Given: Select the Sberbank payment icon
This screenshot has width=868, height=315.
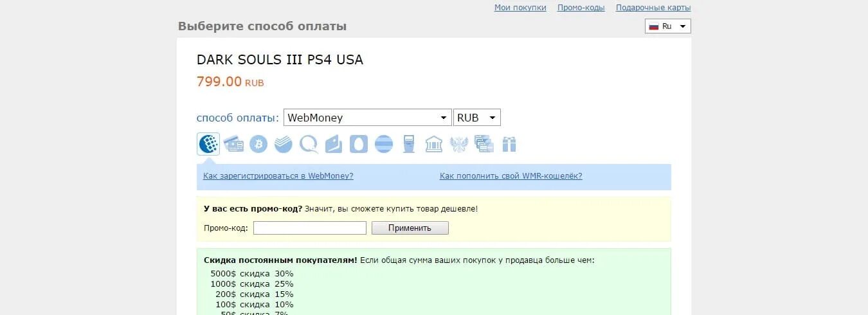Looking at the screenshot, I should 284,144.
